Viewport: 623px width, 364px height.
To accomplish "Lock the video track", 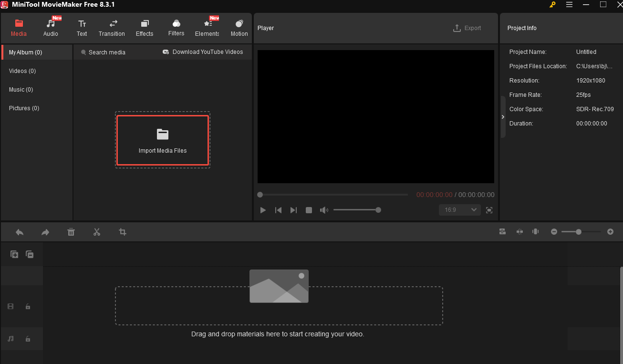I will coord(28,306).
